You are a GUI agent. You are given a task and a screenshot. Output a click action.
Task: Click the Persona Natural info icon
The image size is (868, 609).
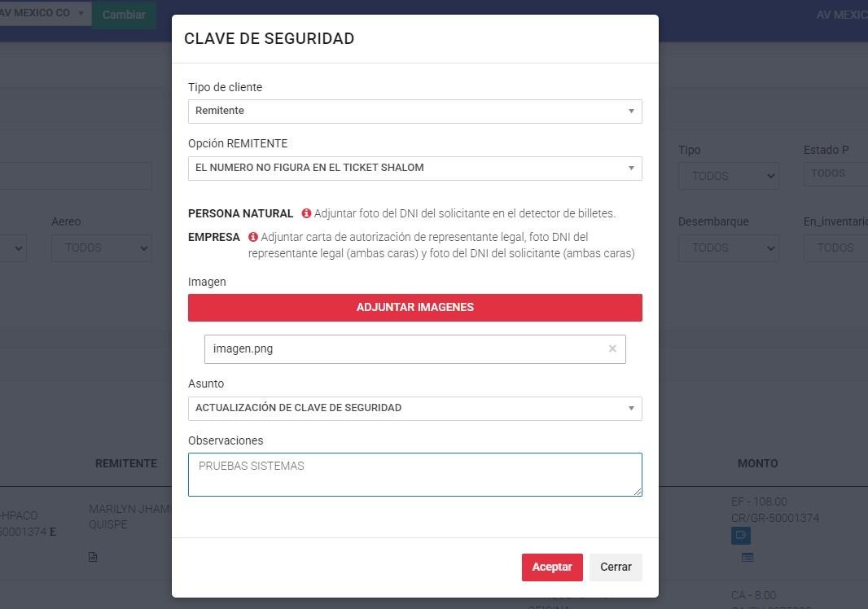point(306,213)
